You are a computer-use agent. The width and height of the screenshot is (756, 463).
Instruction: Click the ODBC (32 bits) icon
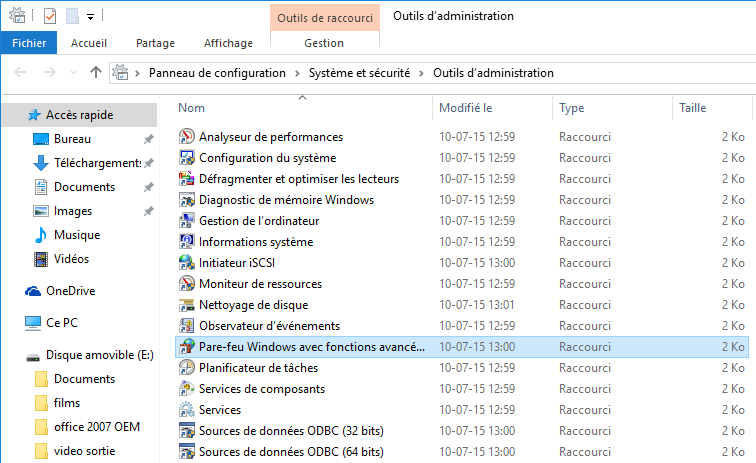tap(187, 431)
